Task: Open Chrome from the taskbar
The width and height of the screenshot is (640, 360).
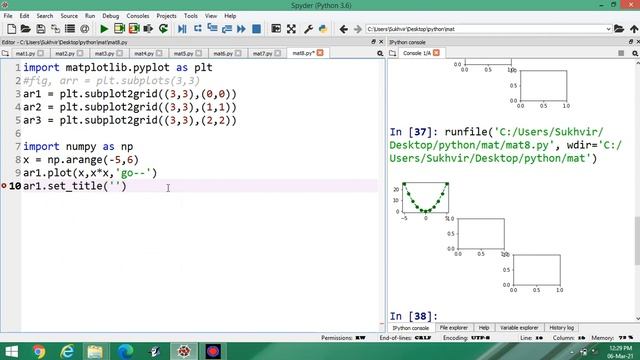Action: 39,351
